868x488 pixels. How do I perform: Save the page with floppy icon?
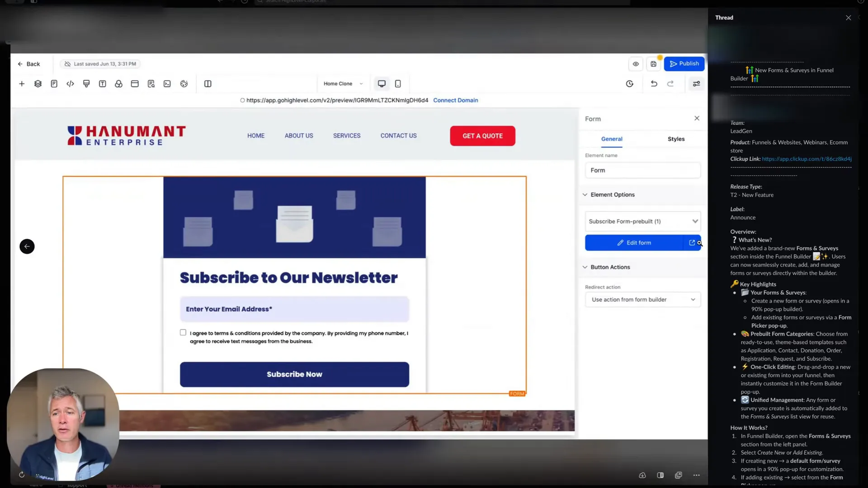(653, 64)
